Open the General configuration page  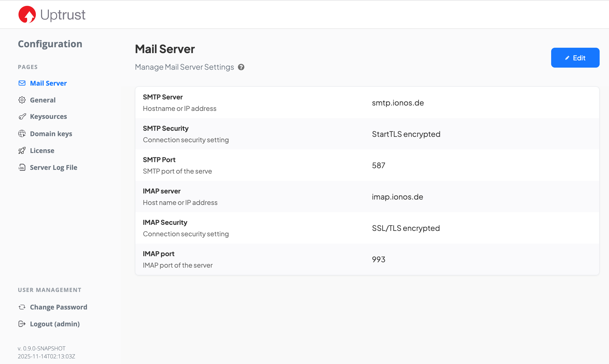pos(43,100)
